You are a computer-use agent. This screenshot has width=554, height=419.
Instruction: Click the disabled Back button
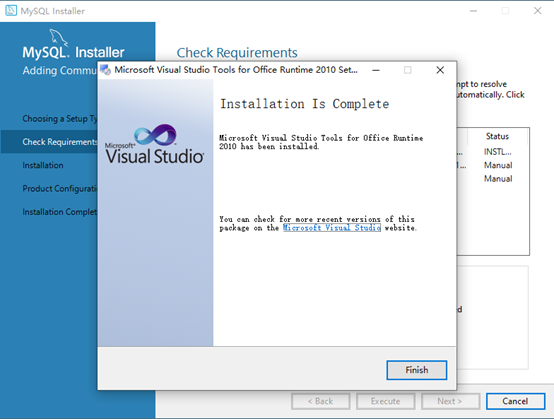(320, 401)
